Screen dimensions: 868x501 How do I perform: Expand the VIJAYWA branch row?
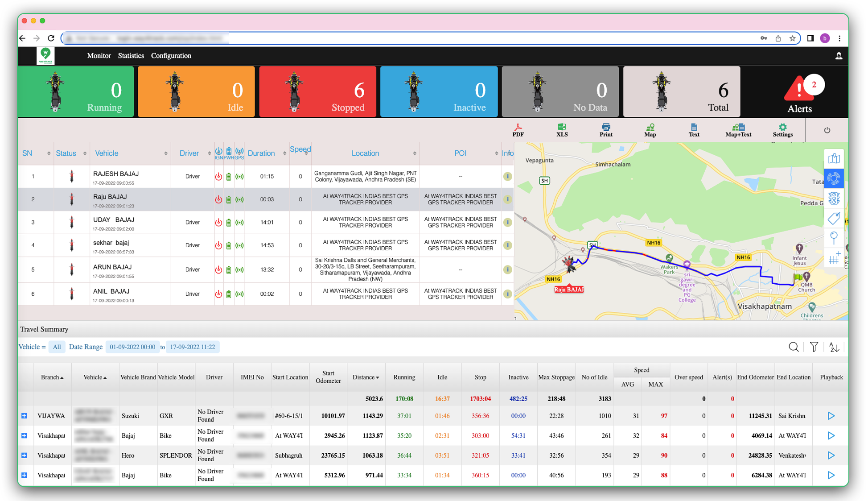pyautogui.click(x=24, y=416)
